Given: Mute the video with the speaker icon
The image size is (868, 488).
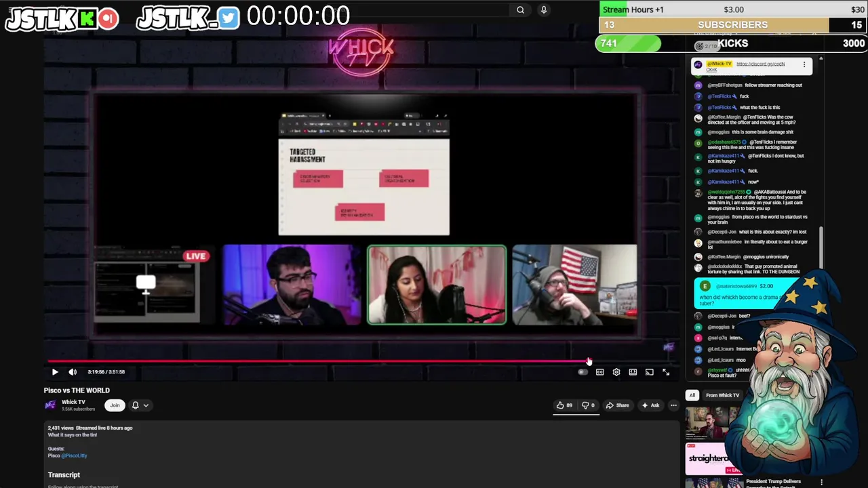Looking at the screenshot, I should point(73,372).
